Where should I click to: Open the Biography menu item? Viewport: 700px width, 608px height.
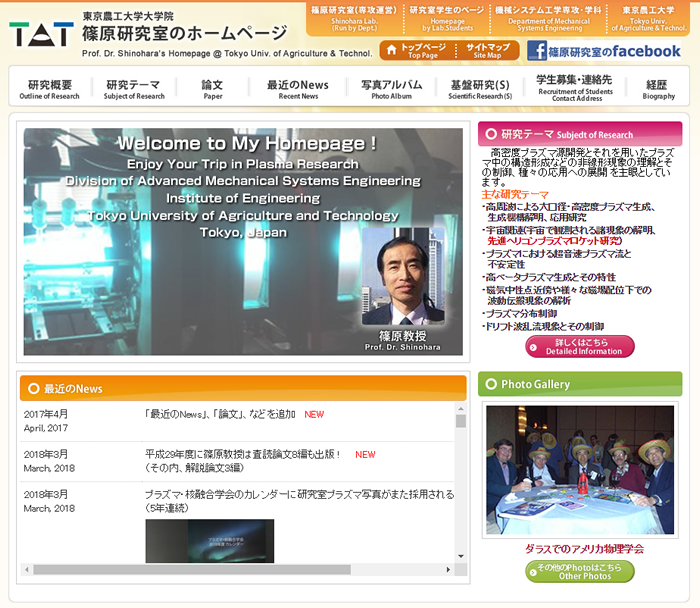658,89
